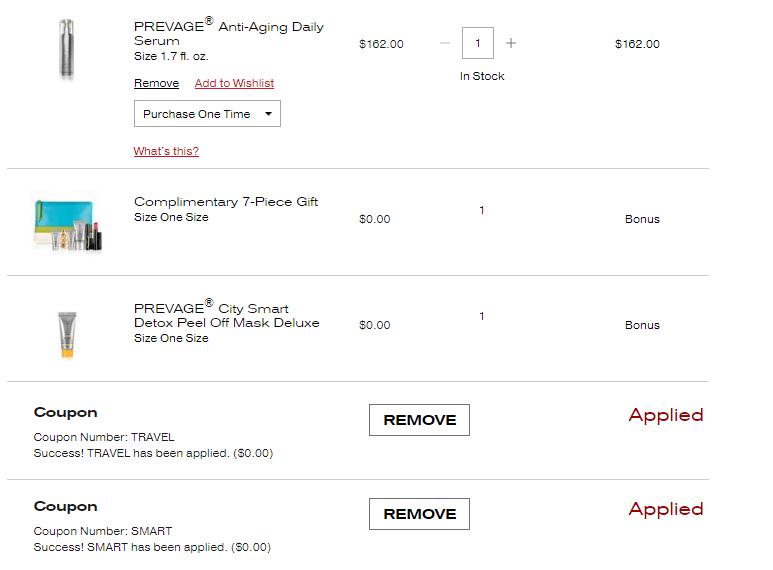Click the In Stock label under quantity

(x=482, y=76)
